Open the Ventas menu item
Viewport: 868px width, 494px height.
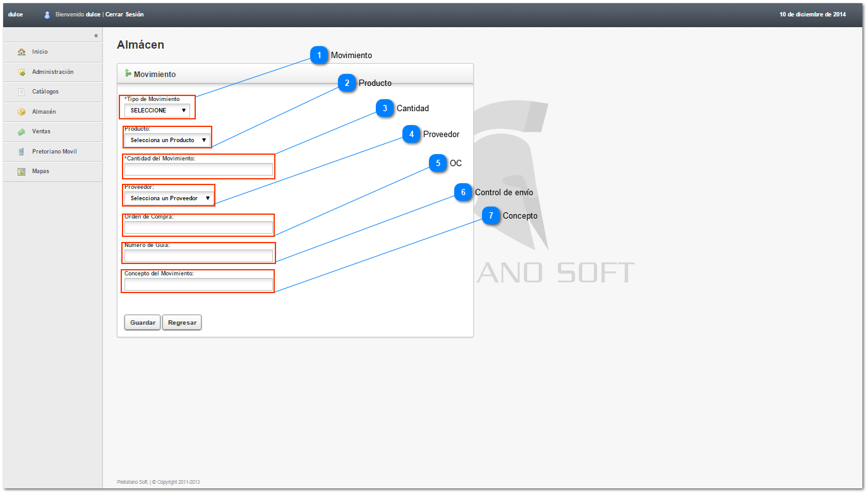click(52, 131)
